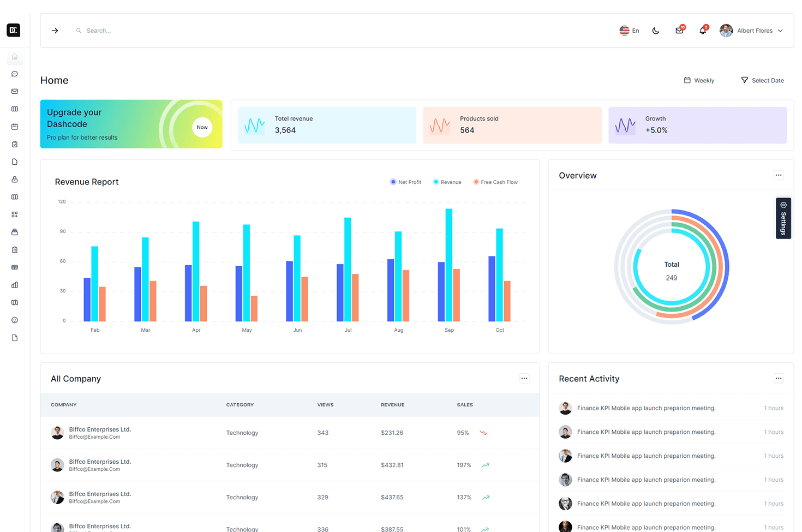Screen dimensions: 802x532
Task: Click the downward trend icon beside 95%
Action: click(x=483, y=433)
